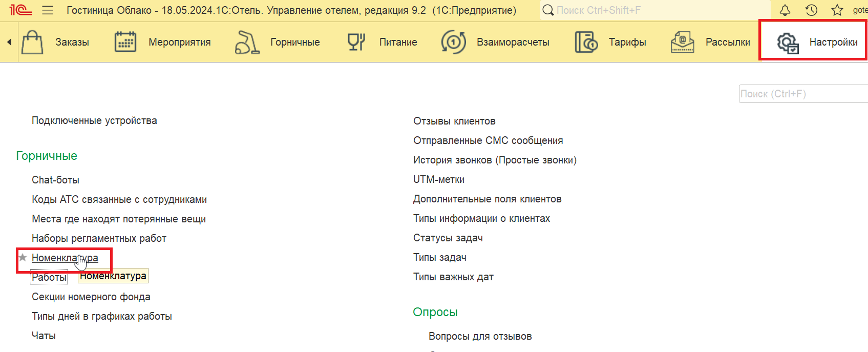Open Типы дней в графиках работы
Image resolution: width=868 pixels, height=352 pixels.
coord(102,316)
